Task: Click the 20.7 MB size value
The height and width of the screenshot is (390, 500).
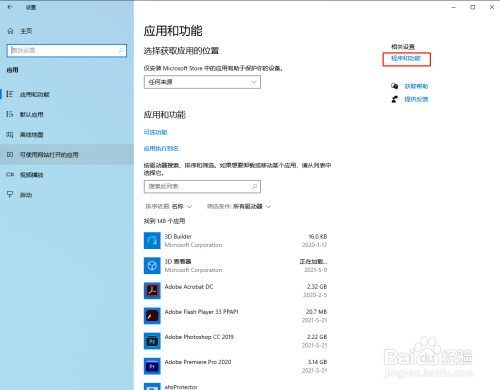Action: tap(317, 312)
